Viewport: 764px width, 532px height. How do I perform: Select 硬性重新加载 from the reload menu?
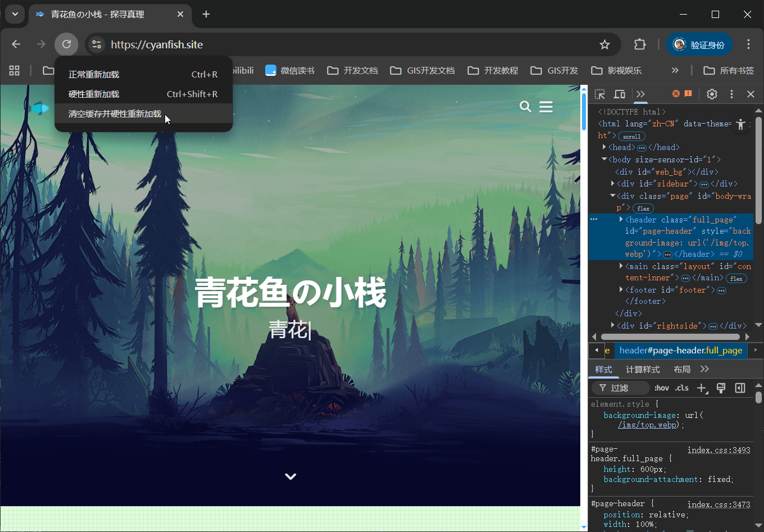[143, 94]
